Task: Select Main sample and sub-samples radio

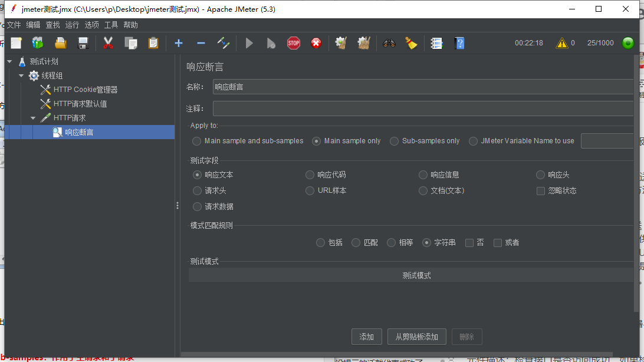Action: [196, 141]
